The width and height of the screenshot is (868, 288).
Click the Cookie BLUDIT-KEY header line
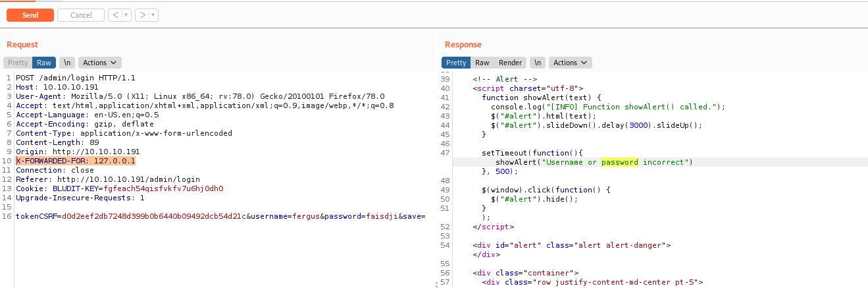[x=120, y=188]
